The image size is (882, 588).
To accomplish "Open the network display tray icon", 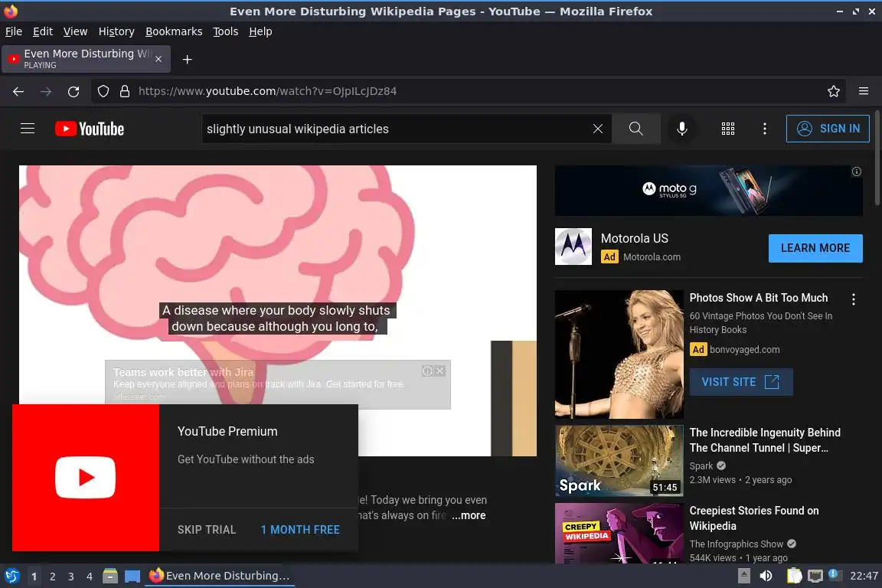I will [815, 577].
